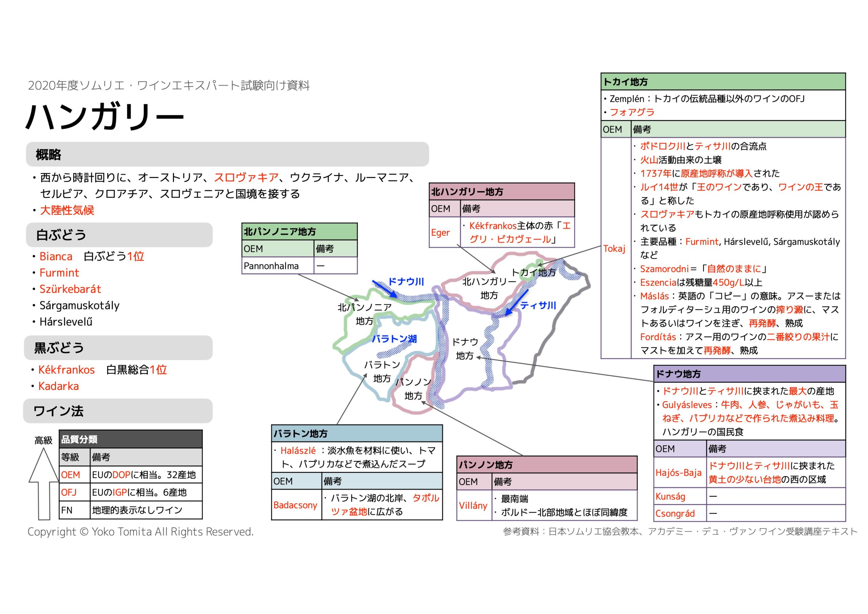Click the Szürkebarát grape name
Image resolution: width=868 pixels, height=614 pixels.
[70, 289]
